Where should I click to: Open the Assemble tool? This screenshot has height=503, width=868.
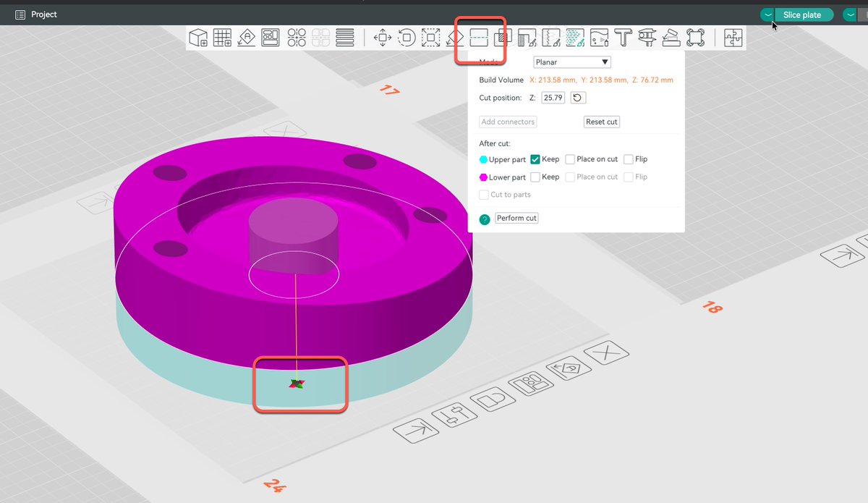pyautogui.click(x=671, y=38)
